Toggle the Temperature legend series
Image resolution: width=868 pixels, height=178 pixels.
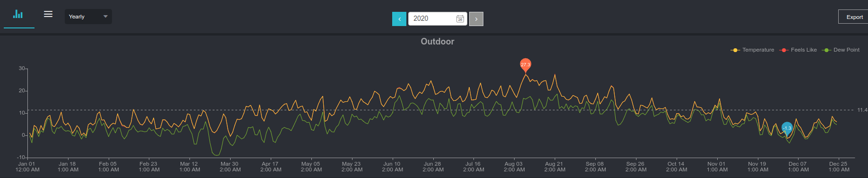pyautogui.click(x=752, y=50)
